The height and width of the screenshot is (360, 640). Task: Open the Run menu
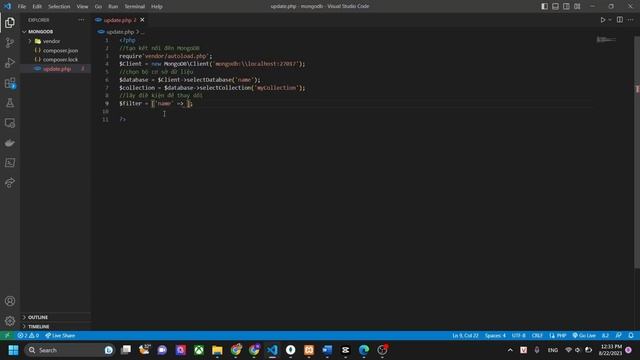[x=113, y=7]
